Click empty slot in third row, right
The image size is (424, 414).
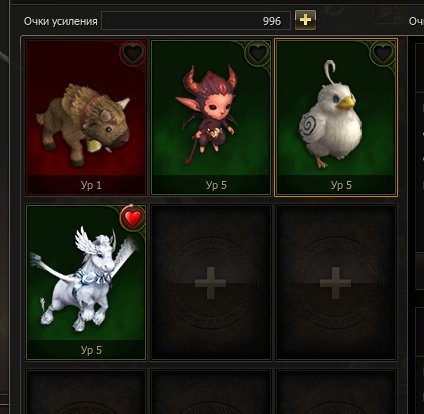336,392
